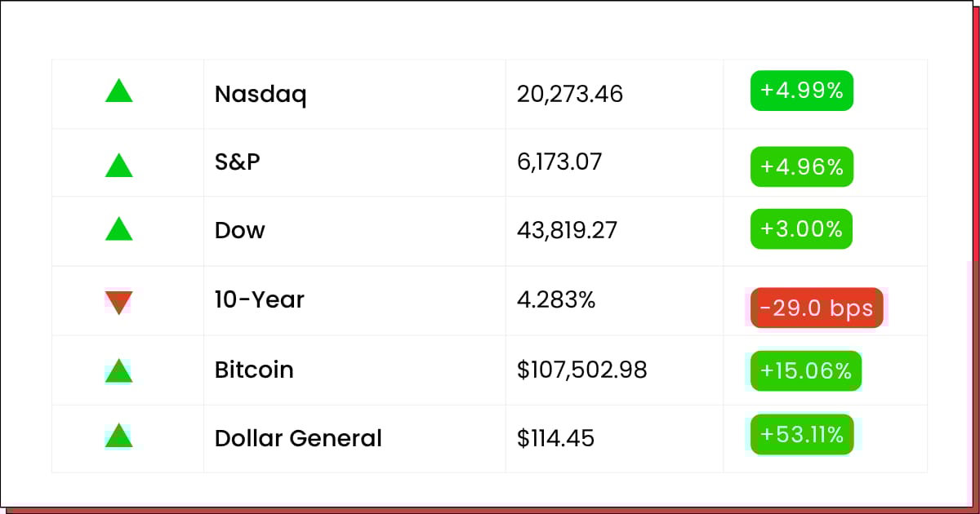Viewport: 980px width, 514px height.
Task: Select the S&P index name
Action: click(x=238, y=162)
